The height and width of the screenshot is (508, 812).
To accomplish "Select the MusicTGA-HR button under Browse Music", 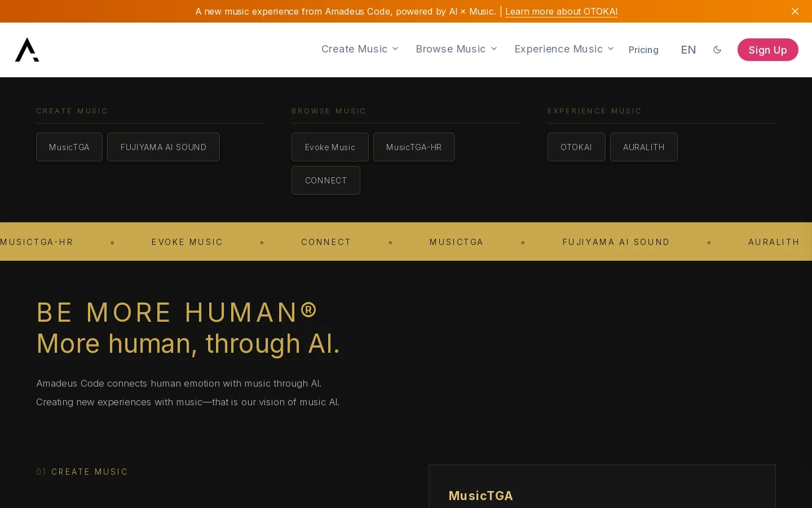I will click(x=414, y=147).
